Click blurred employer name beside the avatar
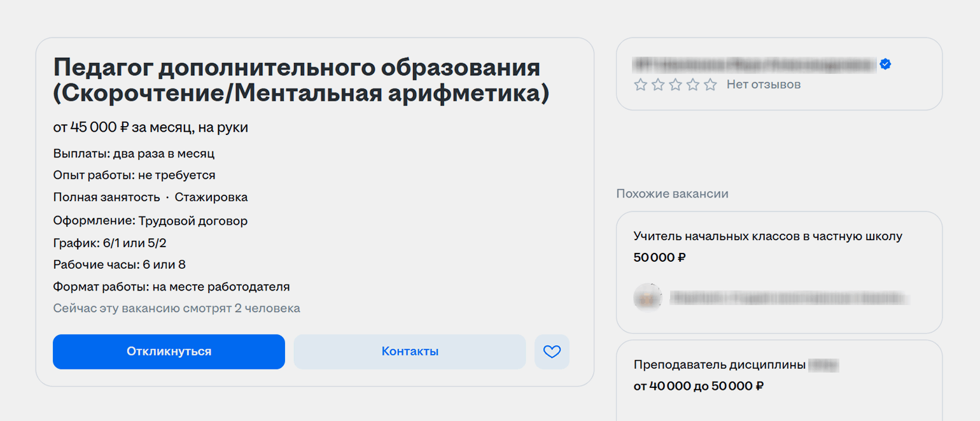 [789, 297]
